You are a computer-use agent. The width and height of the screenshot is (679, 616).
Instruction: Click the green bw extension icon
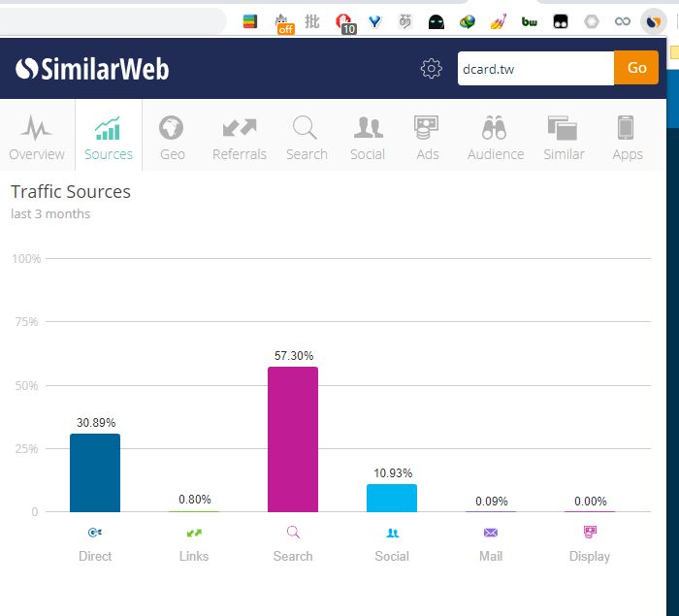(x=529, y=21)
